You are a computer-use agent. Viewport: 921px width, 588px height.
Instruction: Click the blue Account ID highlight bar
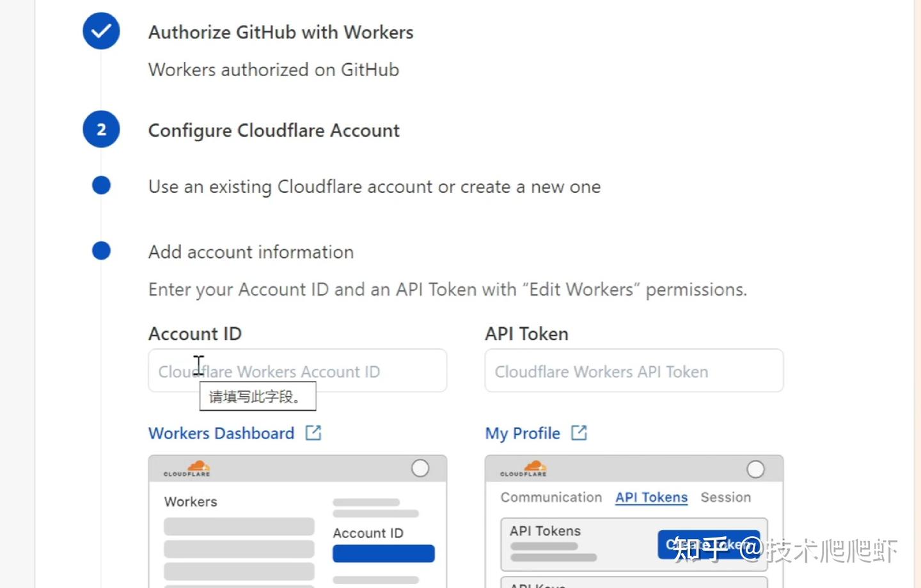(x=383, y=553)
